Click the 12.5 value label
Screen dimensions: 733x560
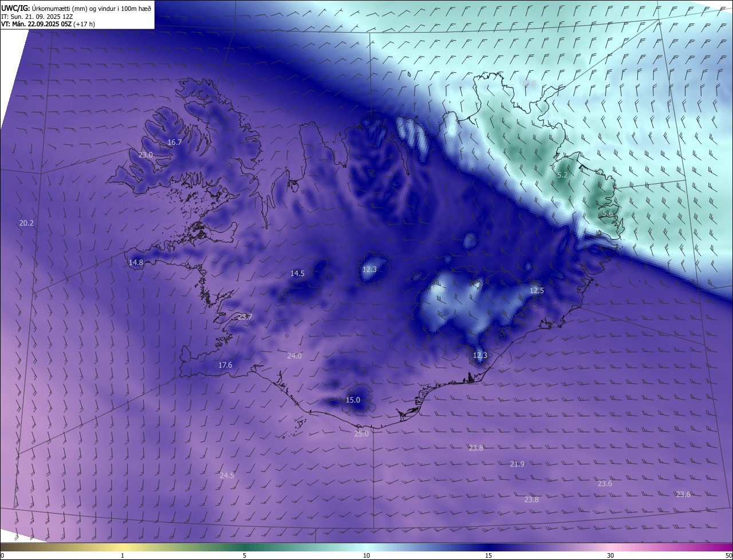(537, 290)
